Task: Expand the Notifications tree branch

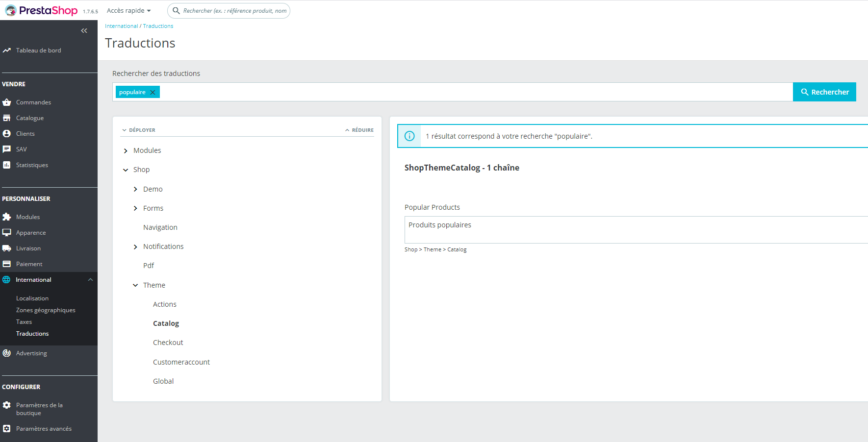Action: tap(135, 247)
